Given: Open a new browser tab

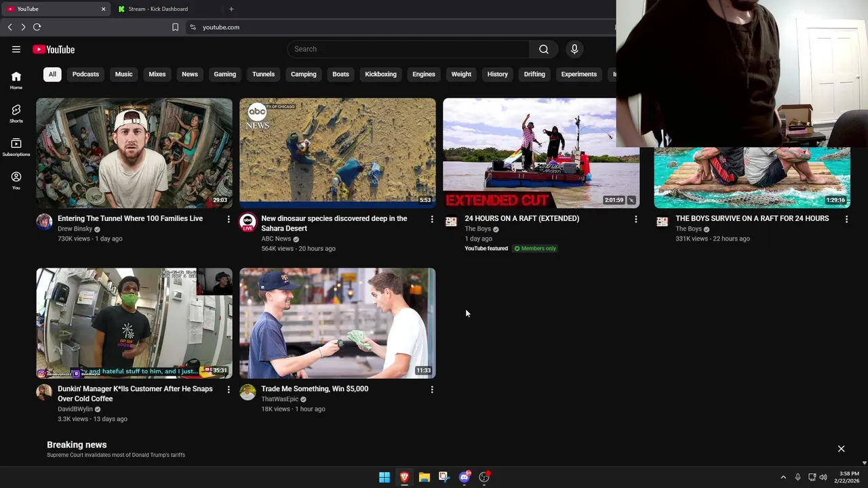Looking at the screenshot, I should click(x=231, y=9).
